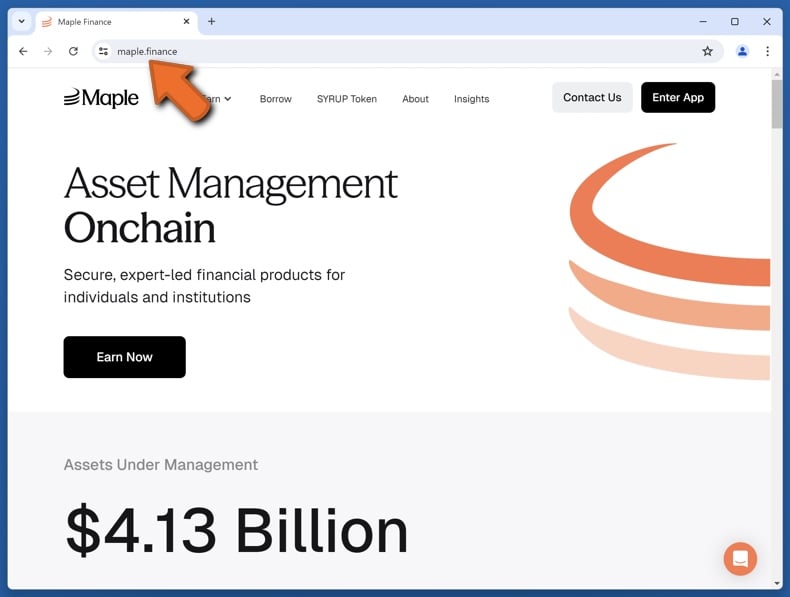790x597 pixels.
Task: Close the Maple Finance tab
Action: (186, 21)
